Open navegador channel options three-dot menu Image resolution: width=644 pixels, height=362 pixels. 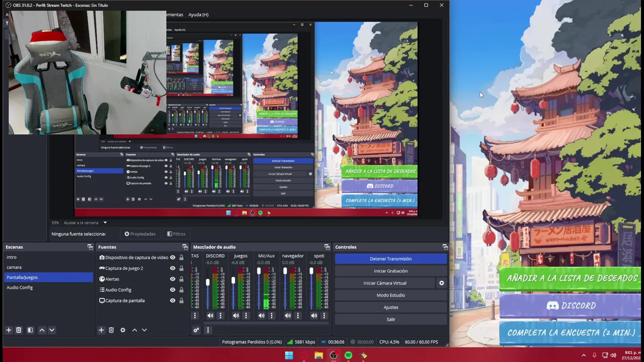coord(298,316)
